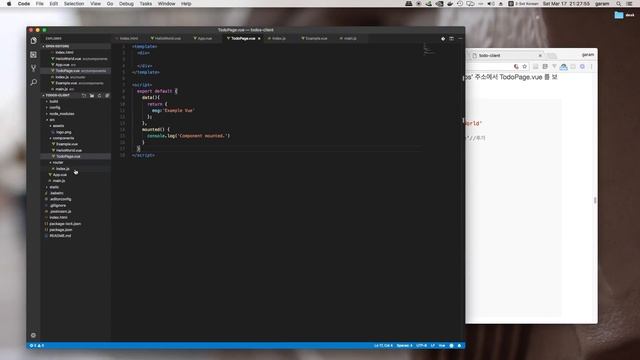
Task: Open the Tasks menu in menu bar
Action: point(146,4)
